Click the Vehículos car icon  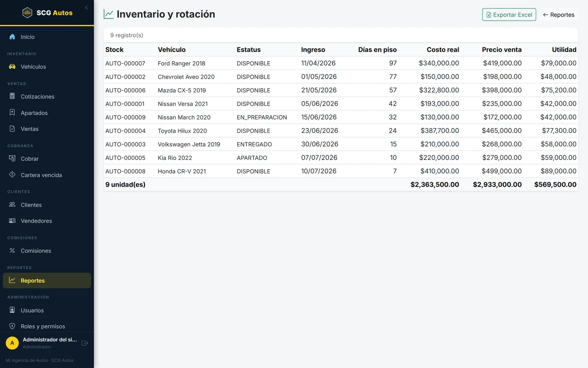(x=12, y=67)
